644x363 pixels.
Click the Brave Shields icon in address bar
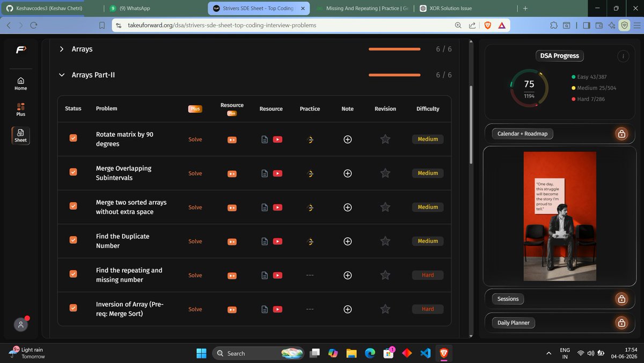coord(488,25)
